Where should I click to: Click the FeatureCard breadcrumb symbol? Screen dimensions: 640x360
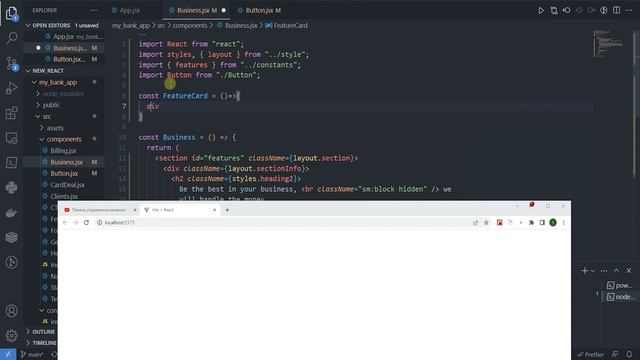click(x=291, y=25)
